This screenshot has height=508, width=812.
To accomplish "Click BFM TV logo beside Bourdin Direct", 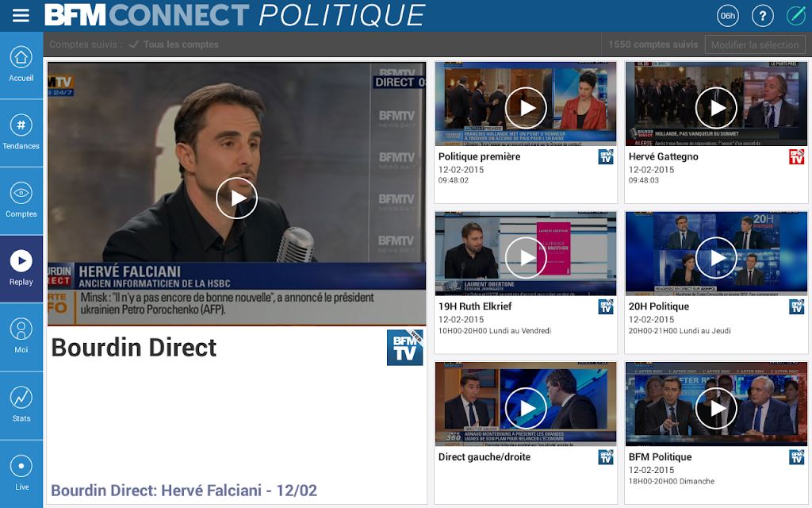I will [x=405, y=348].
